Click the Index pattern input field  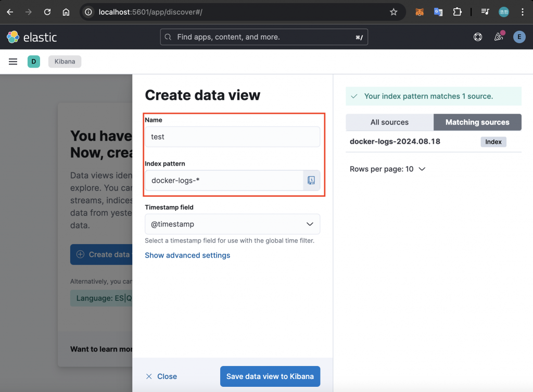(224, 180)
